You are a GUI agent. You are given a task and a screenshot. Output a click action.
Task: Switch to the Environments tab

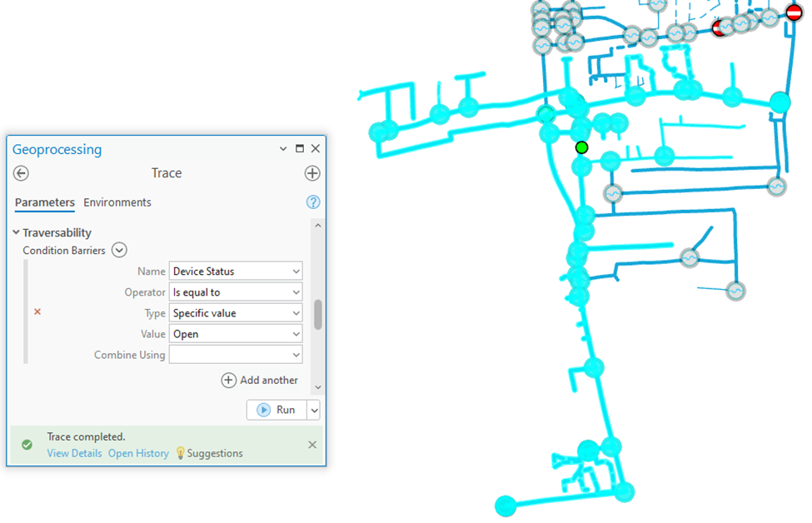pyautogui.click(x=117, y=202)
